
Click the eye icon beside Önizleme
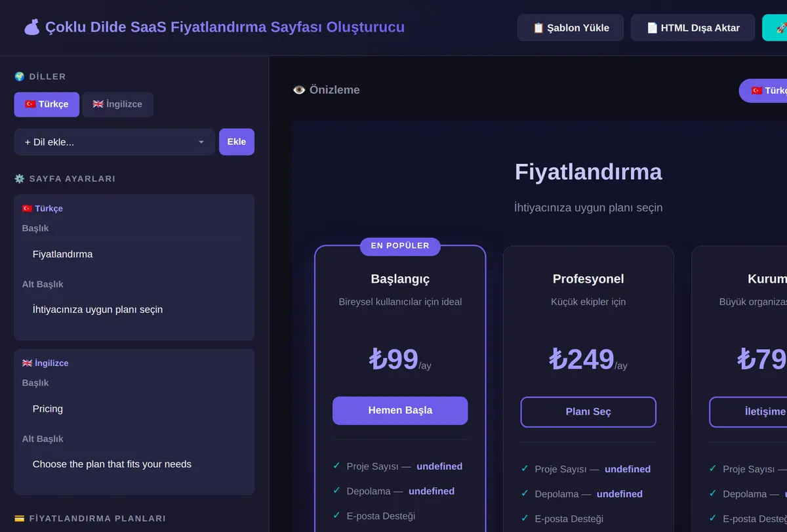point(299,90)
